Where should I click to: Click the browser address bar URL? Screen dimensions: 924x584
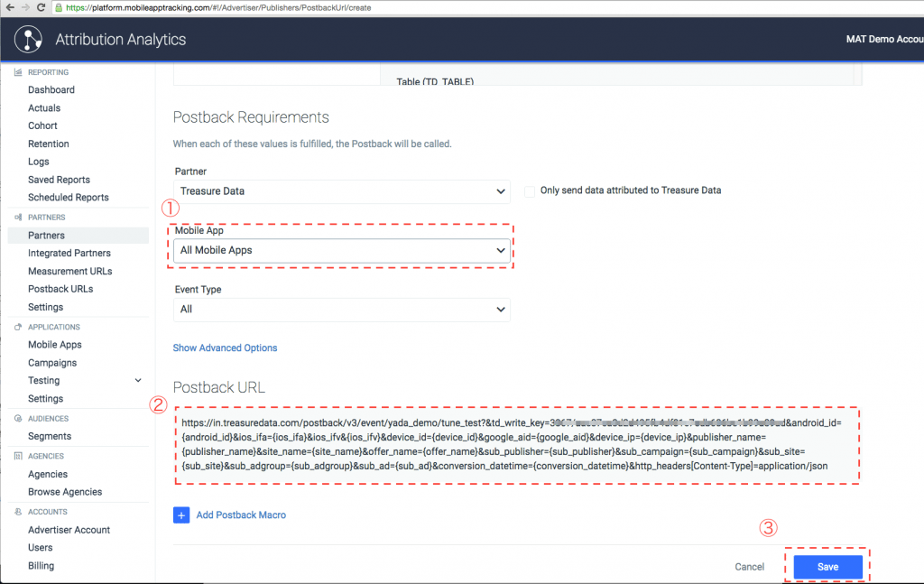(218, 7)
